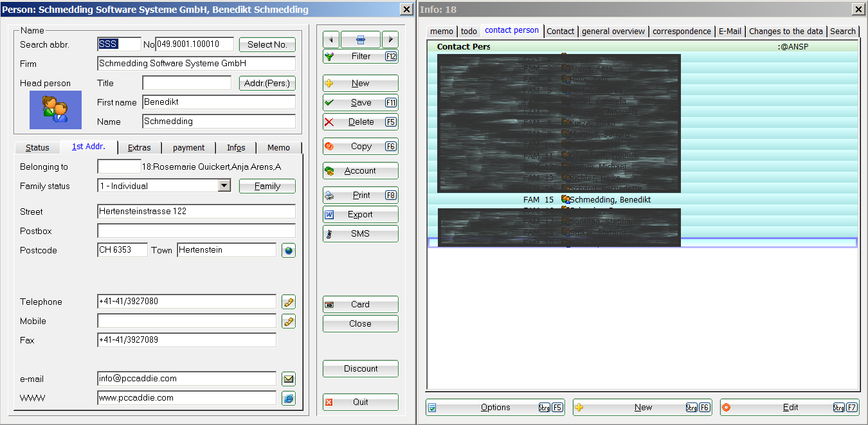The width and height of the screenshot is (868, 425).
Task: Select Schmedding, Benedikt in contact list
Action: [x=610, y=200]
